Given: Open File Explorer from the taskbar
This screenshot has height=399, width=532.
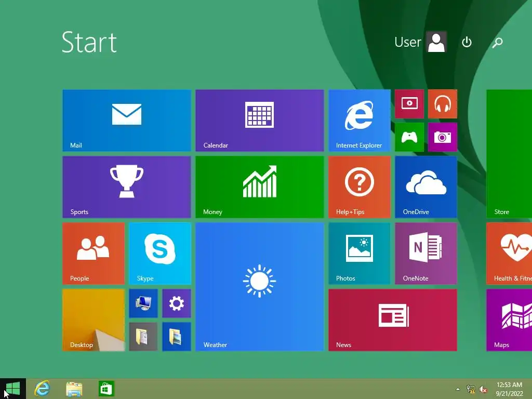Looking at the screenshot, I should (x=74, y=389).
